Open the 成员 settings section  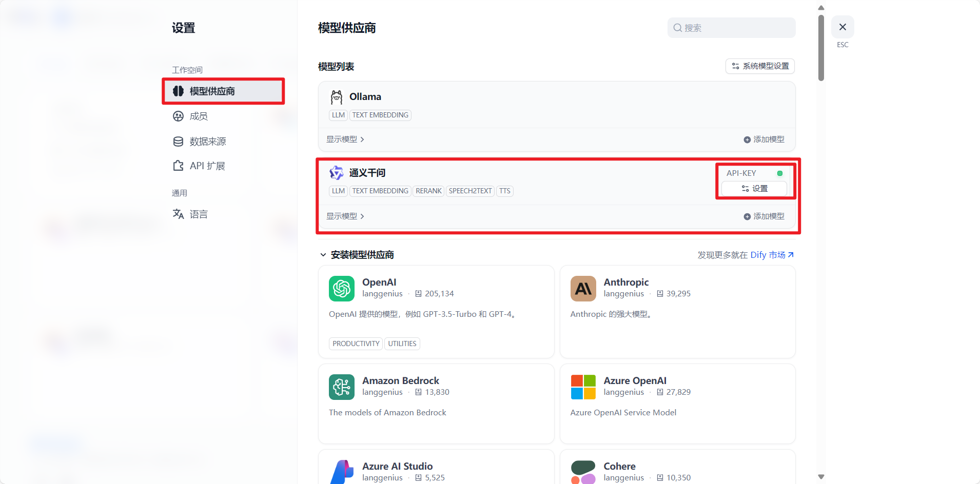[x=199, y=116]
